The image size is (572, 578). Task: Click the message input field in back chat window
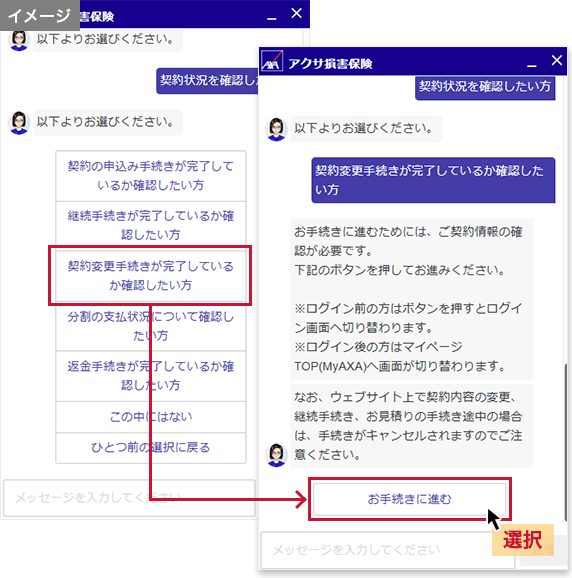coord(129,498)
